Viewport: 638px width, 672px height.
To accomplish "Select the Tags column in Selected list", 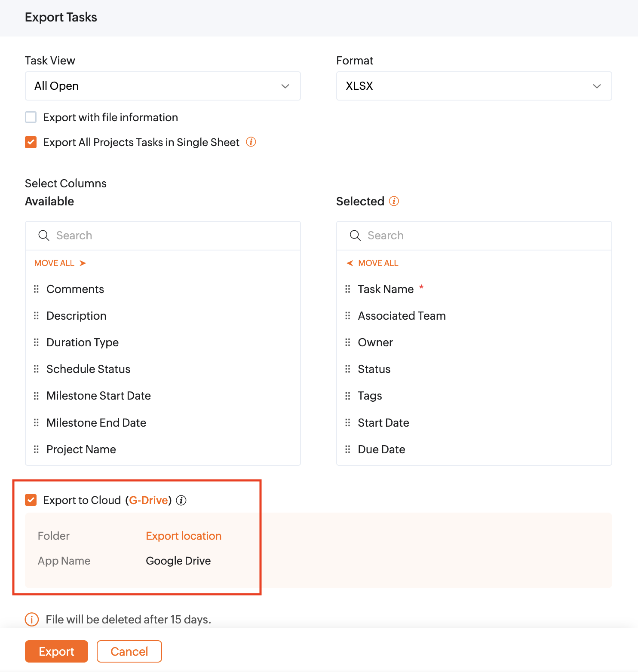I will click(x=370, y=396).
